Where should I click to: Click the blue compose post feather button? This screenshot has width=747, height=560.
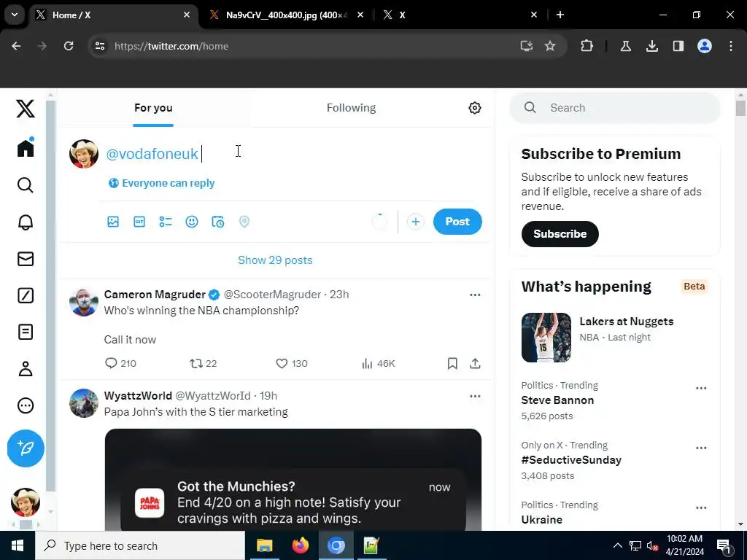tap(26, 448)
